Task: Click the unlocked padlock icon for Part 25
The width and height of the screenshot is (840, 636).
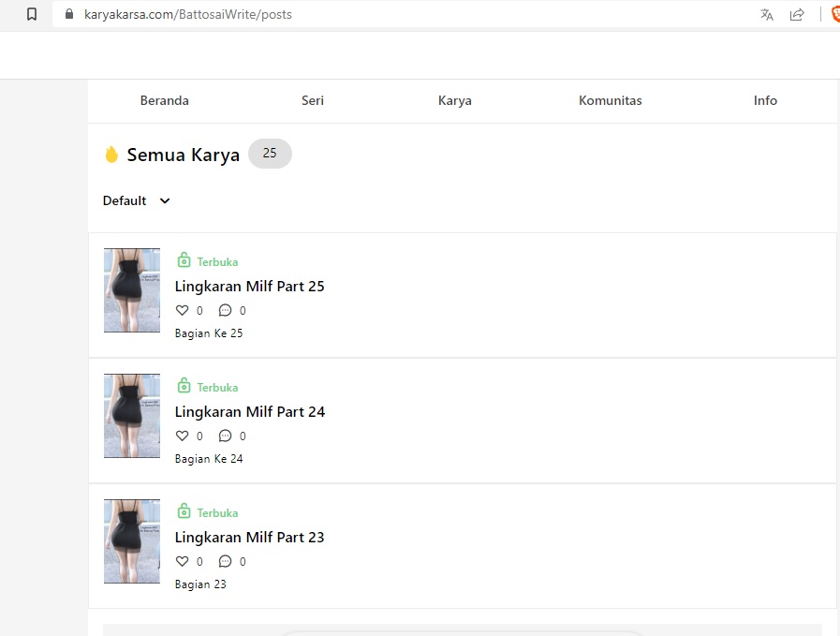Action: coord(184,259)
